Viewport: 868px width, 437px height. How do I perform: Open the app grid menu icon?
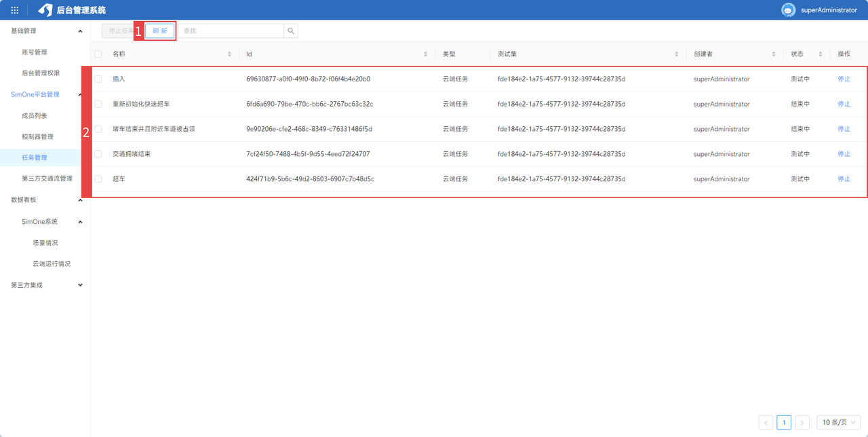coord(15,10)
